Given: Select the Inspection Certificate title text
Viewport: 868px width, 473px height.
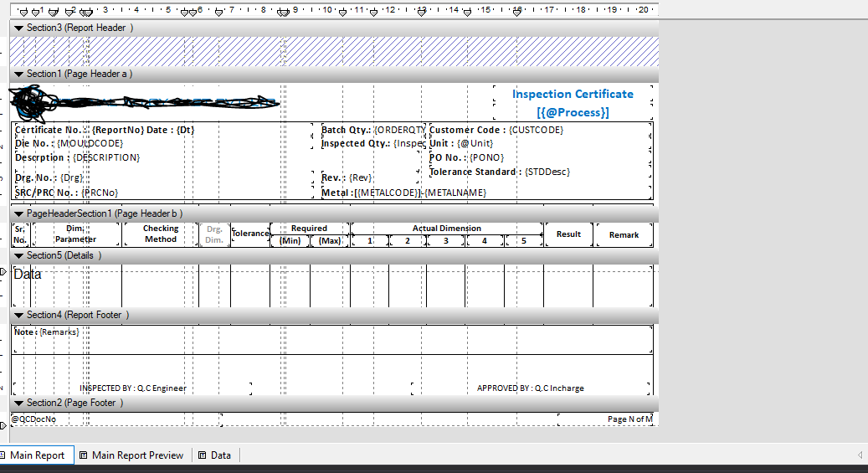Looking at the screenshot, I should tap(573, 94).
